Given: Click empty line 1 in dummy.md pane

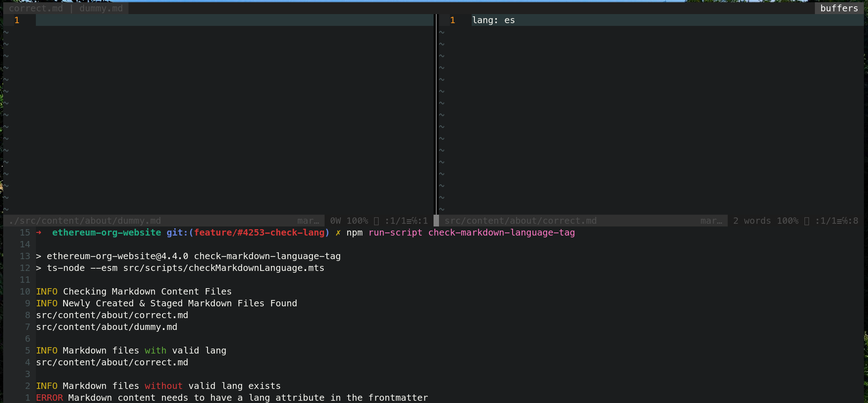Looking at the screenshot, I should tap(234, 20).
